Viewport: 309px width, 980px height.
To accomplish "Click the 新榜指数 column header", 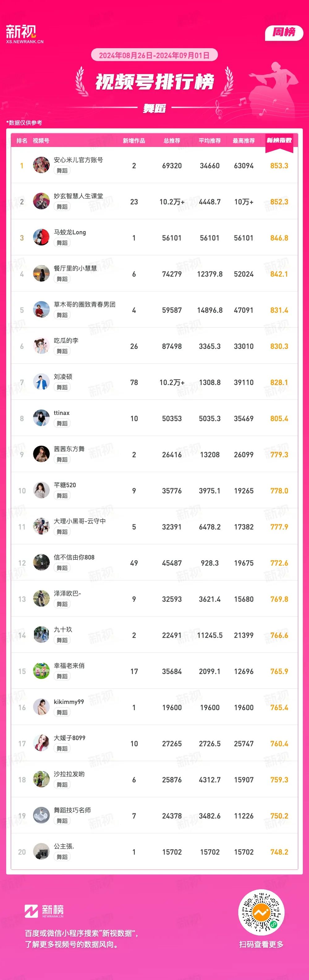I will point(279,140).
